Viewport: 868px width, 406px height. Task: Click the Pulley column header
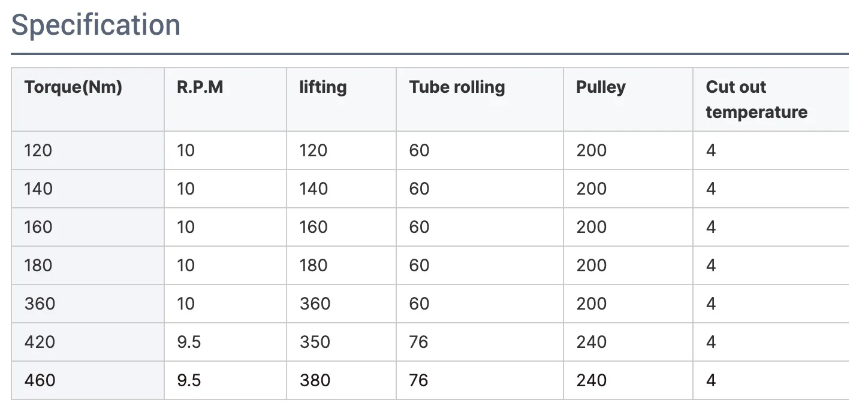point(601,87)
